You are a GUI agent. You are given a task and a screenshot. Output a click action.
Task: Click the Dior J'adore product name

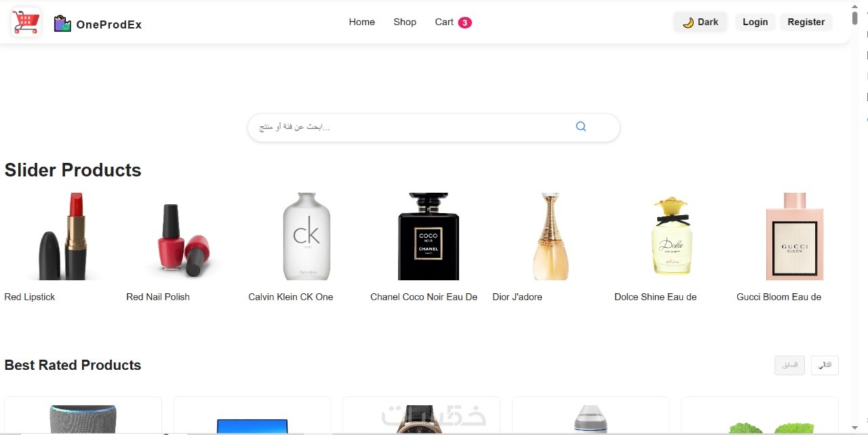[517, 297]
